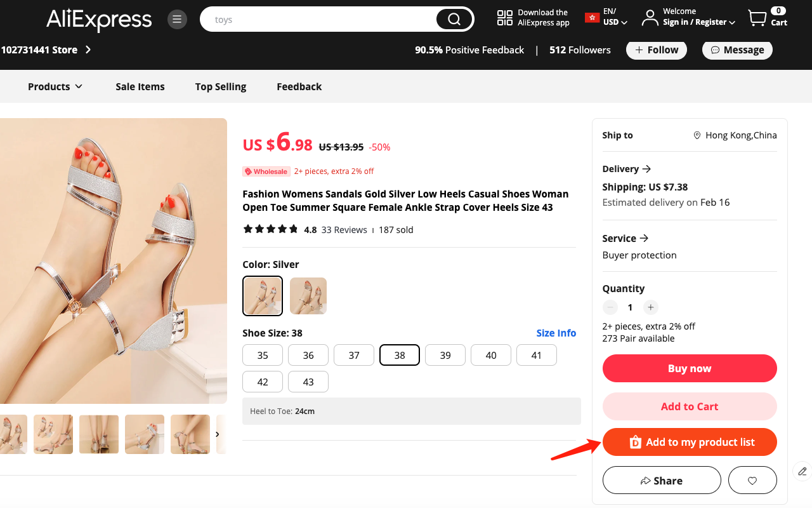The image size is (812, 508).
Task: Select shoe size 35
Action: [x=262, y=355]
